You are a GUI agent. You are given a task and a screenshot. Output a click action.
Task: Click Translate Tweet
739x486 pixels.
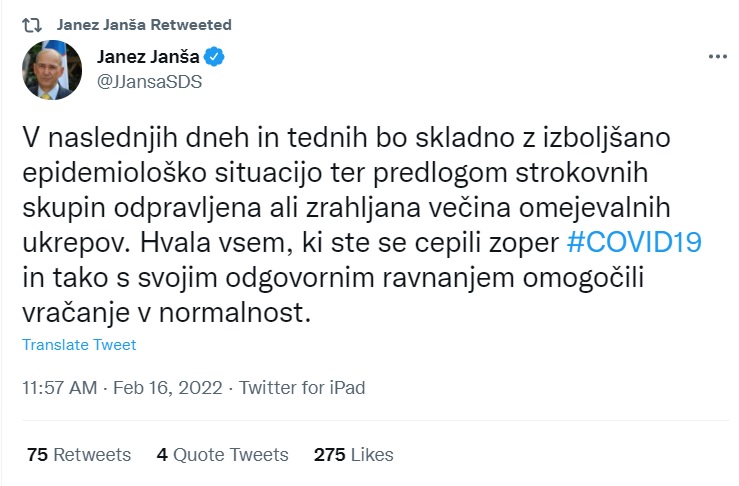[79, 345]
